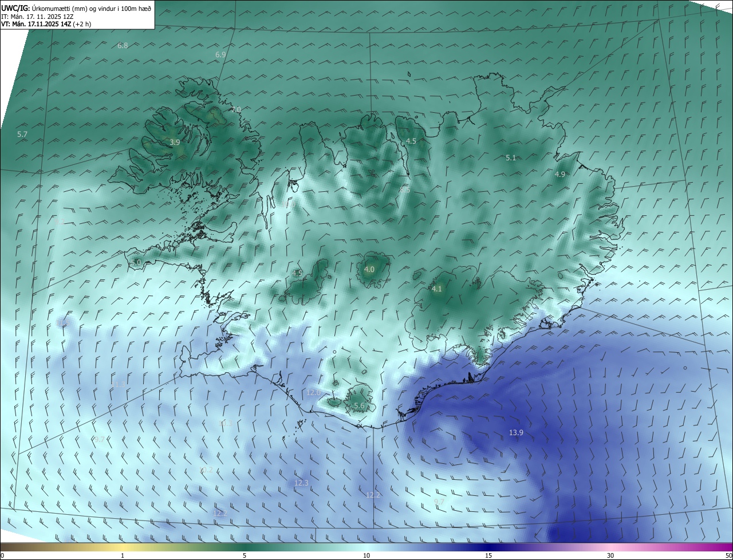This screenshot has height=560, width=733.
Task: Click the 4.0 value on the central glacier
Action: click(x=369, y=269)
